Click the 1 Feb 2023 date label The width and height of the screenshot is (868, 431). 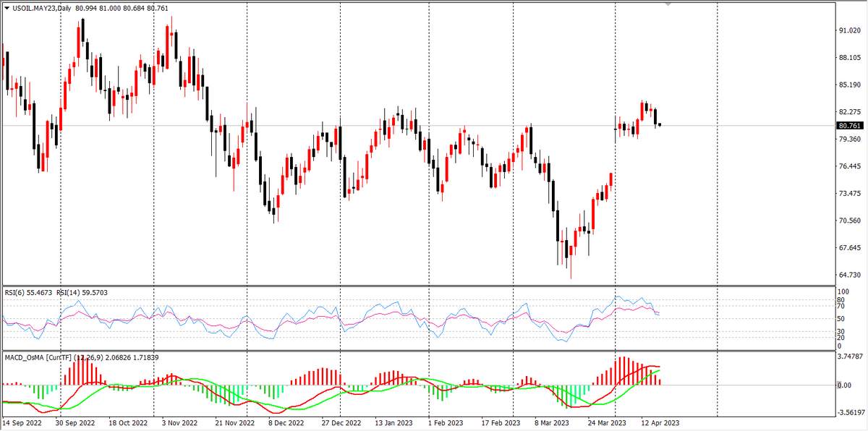pyautogui.click(x=446, y=422)
